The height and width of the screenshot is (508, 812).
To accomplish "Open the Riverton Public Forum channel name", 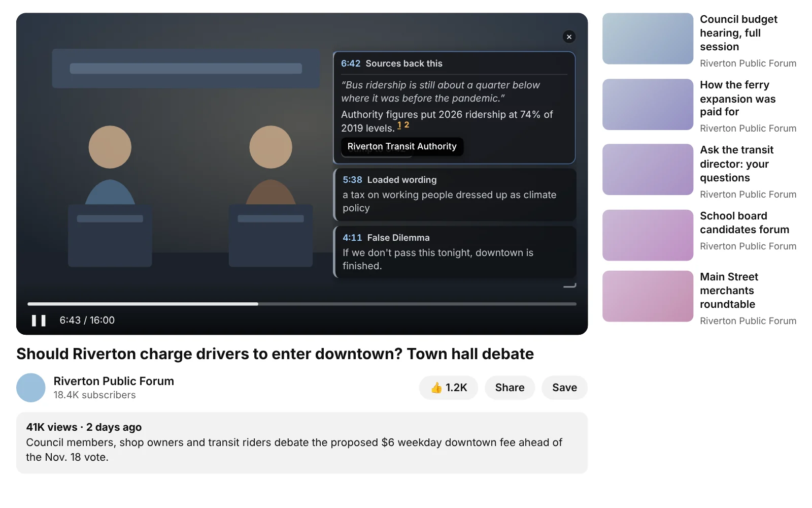I will (114, 381).
